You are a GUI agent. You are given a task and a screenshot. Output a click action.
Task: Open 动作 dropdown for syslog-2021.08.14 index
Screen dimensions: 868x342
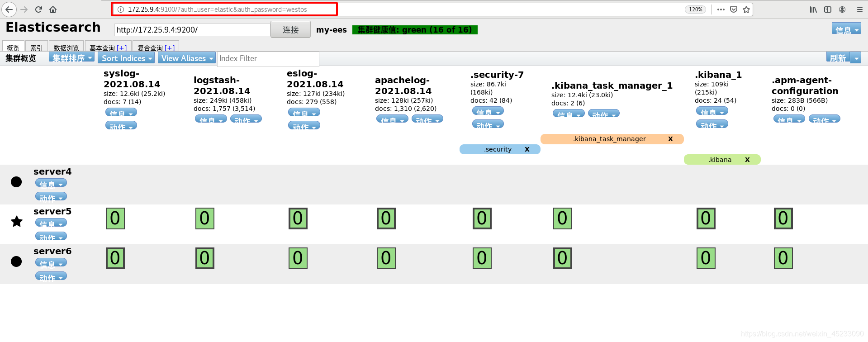pyautogui.click(x=121, y=126)
